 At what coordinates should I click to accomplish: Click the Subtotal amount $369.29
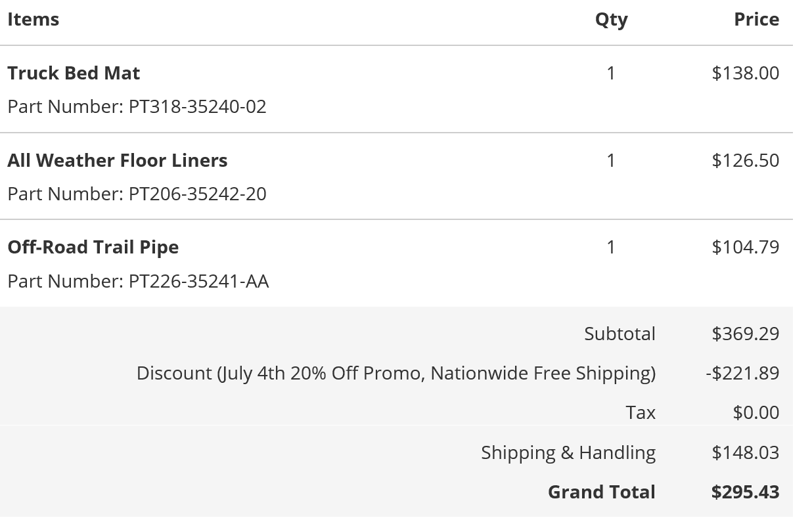tap(746, 334)
